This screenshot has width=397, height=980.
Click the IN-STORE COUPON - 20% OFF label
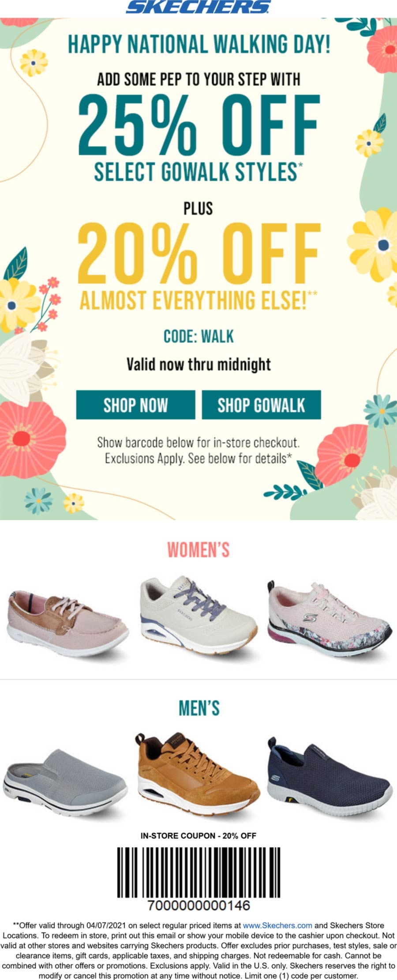pos(198,836)
